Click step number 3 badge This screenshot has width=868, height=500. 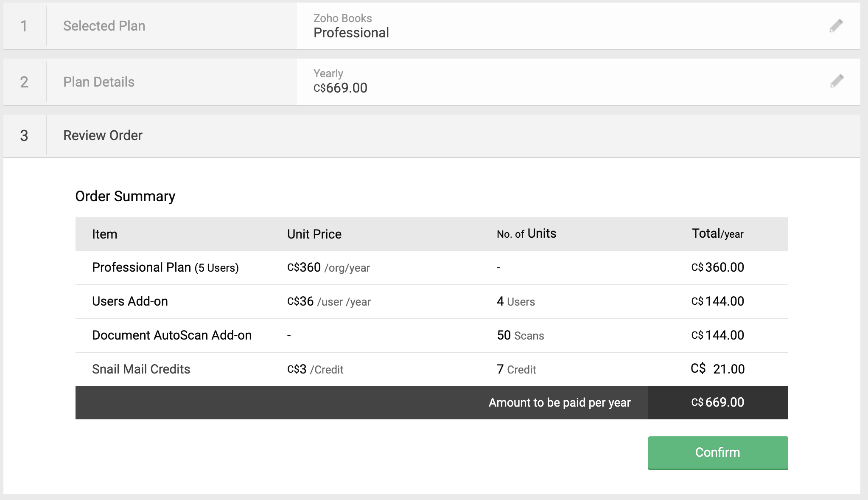pyautogui.click(x=24, y=135)
